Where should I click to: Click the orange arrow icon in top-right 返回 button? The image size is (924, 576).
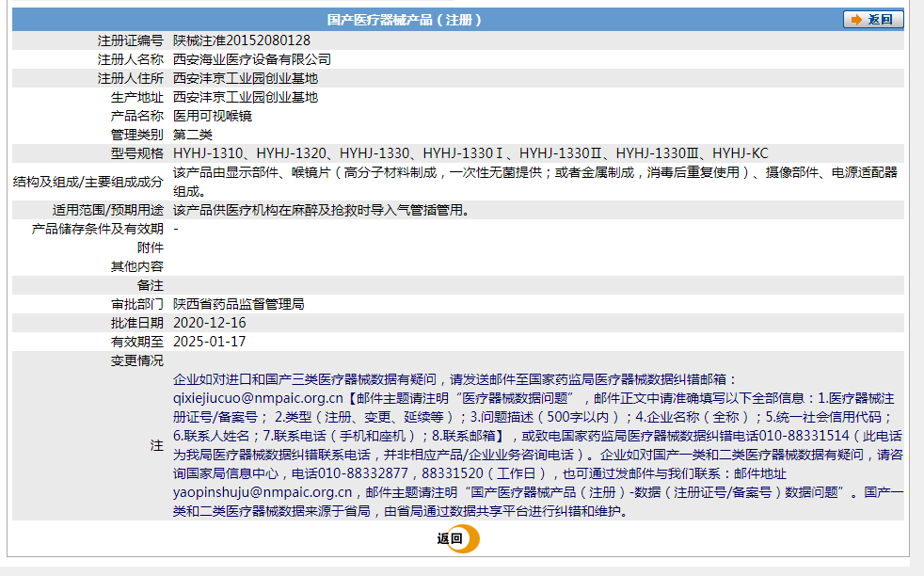(x=856, y=20)
